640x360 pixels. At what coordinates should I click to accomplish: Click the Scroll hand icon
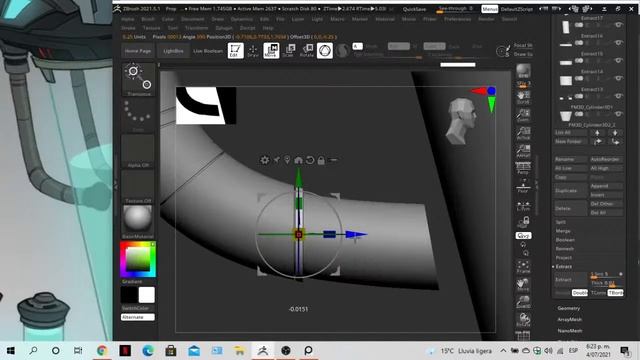(x=523, y=97)
